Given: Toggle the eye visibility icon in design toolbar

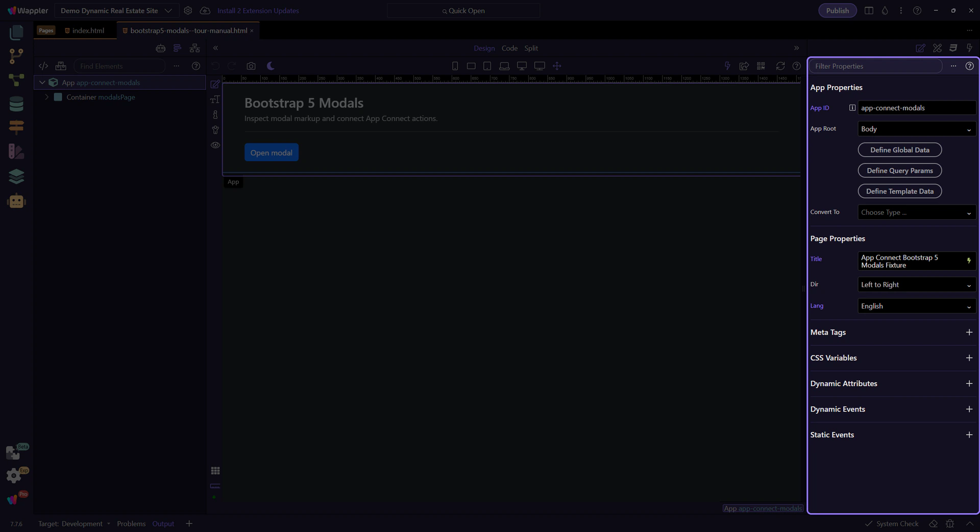Looking at the screenshot, I should (x=215, y=145).
